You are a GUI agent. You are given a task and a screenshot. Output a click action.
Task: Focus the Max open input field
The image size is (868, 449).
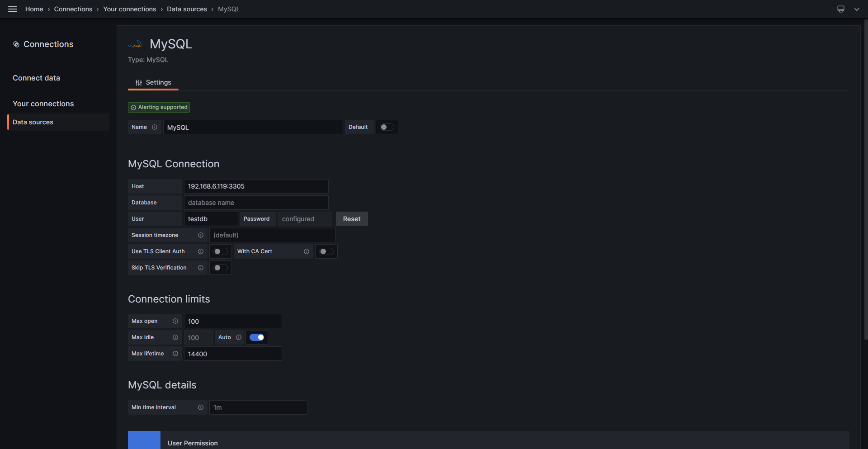pyautogui.click(x=233, y=321)
